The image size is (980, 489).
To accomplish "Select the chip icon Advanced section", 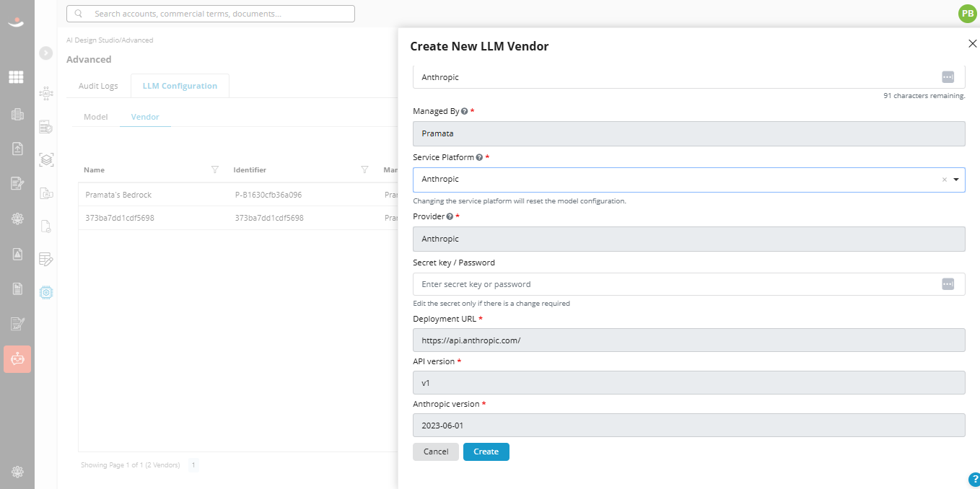I will point(46,292).
